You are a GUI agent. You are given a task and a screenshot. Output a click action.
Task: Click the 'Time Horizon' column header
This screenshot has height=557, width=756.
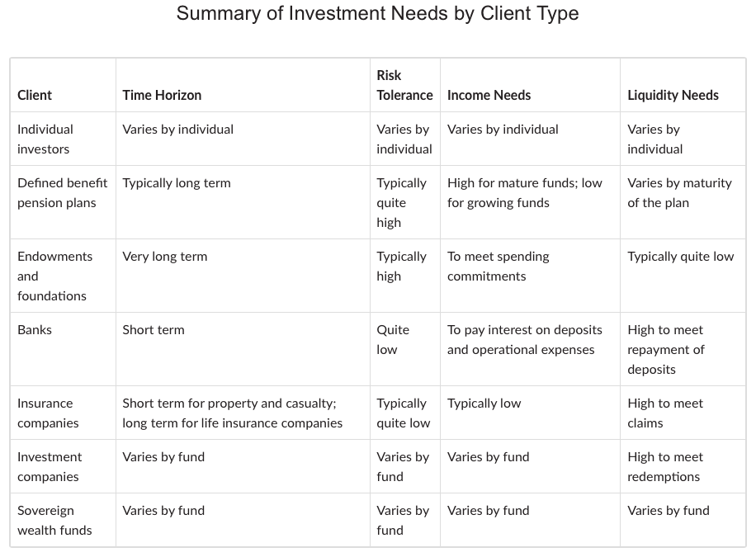[x=162, y=95]
